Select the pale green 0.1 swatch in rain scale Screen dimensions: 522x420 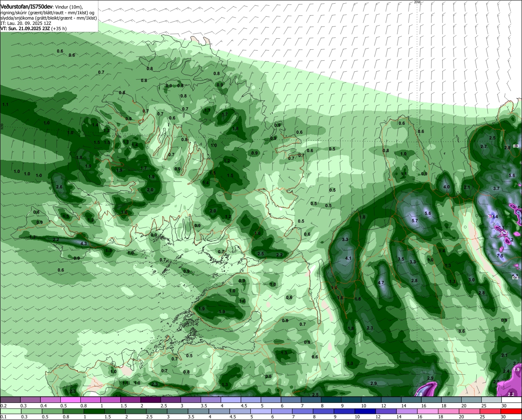coord(10,411)
